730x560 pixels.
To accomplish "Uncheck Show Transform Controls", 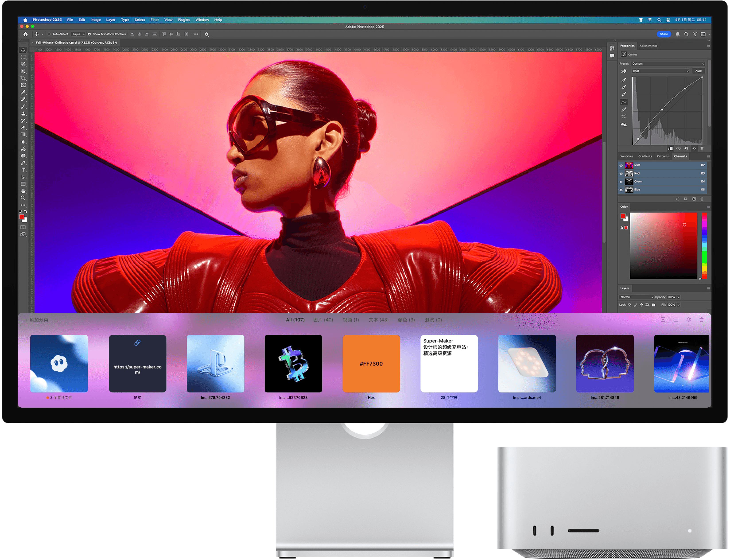I will click(x=89, y=34).
